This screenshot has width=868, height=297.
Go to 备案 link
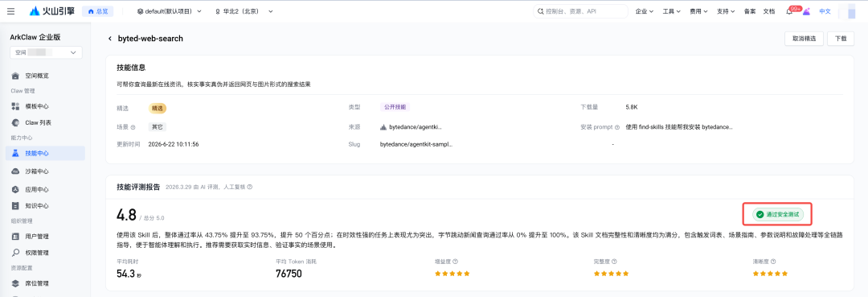[750, 11]
